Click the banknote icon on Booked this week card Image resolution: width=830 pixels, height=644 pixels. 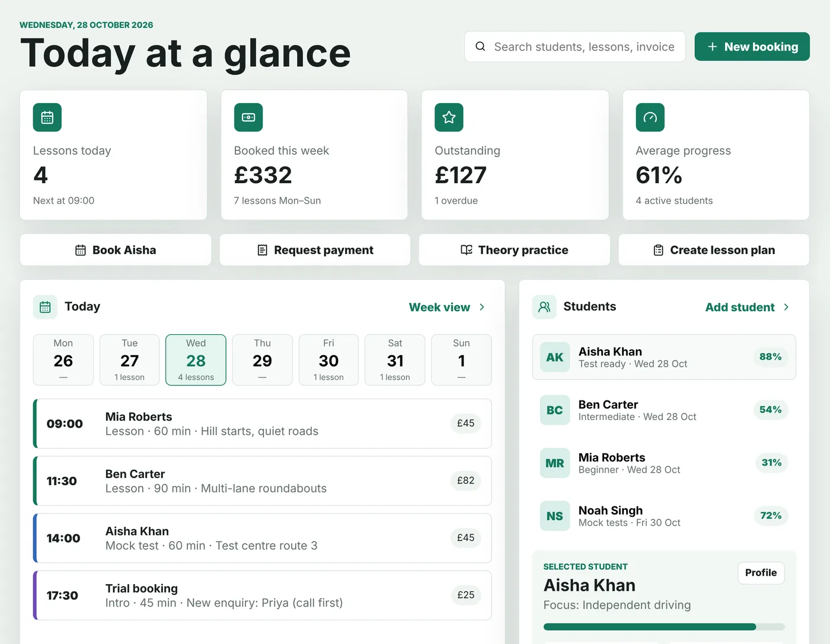[x=248, y=117]
